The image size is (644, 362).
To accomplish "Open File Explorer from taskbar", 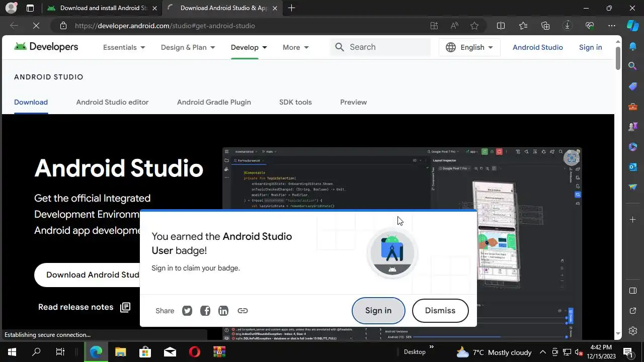I will tap(121, 352).
